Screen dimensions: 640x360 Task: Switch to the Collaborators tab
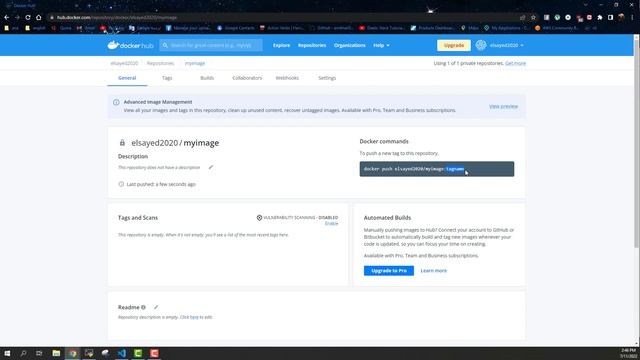pyautogui.click(x=247, y=78)
